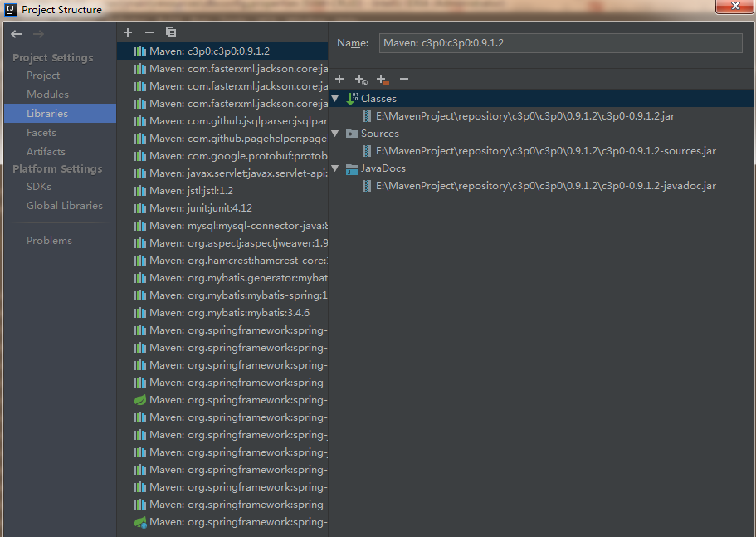The image size is (756, 537).
Task: Open the Project settings page
Action: [x=43, y=76]
